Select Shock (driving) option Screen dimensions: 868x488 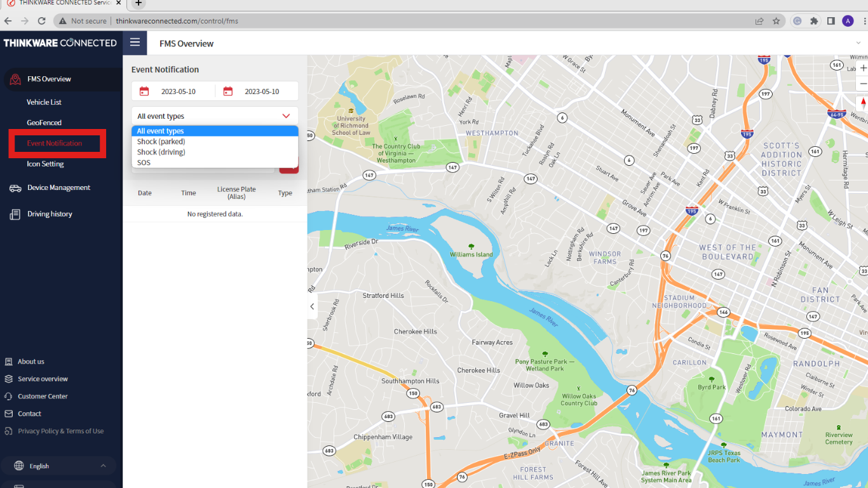(215, 152)
